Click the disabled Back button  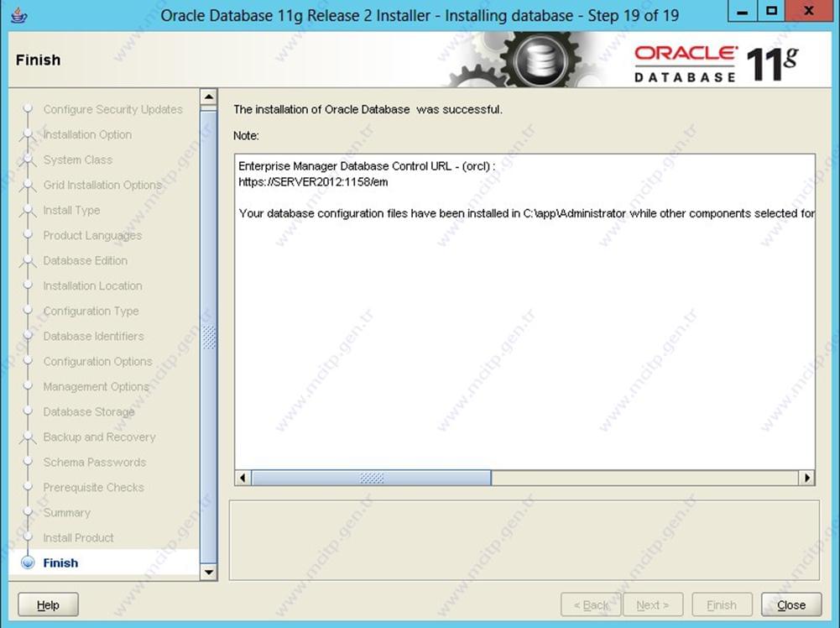pos(591,604)
